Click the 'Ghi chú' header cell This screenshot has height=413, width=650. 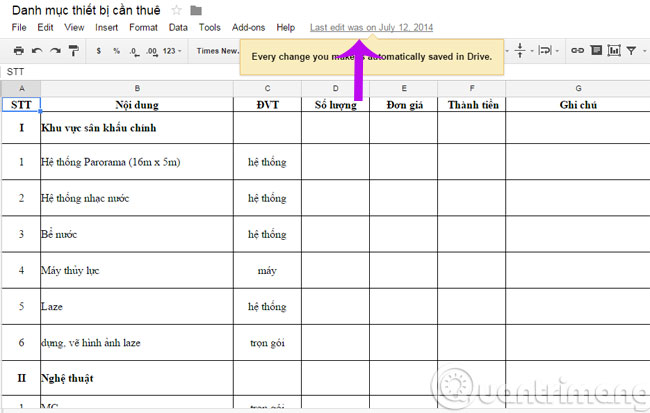click(578, 104)
